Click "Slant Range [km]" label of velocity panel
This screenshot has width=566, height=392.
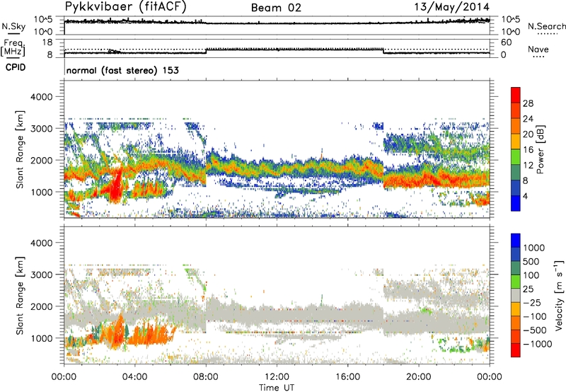point(20,295)
